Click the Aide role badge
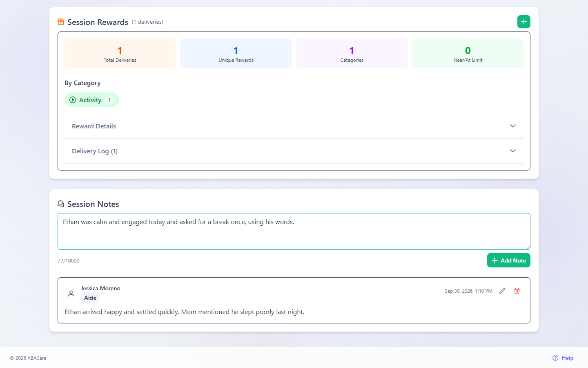Image resolution: width=588 pixels, height=368 pixels. click(x=90, y=298)
